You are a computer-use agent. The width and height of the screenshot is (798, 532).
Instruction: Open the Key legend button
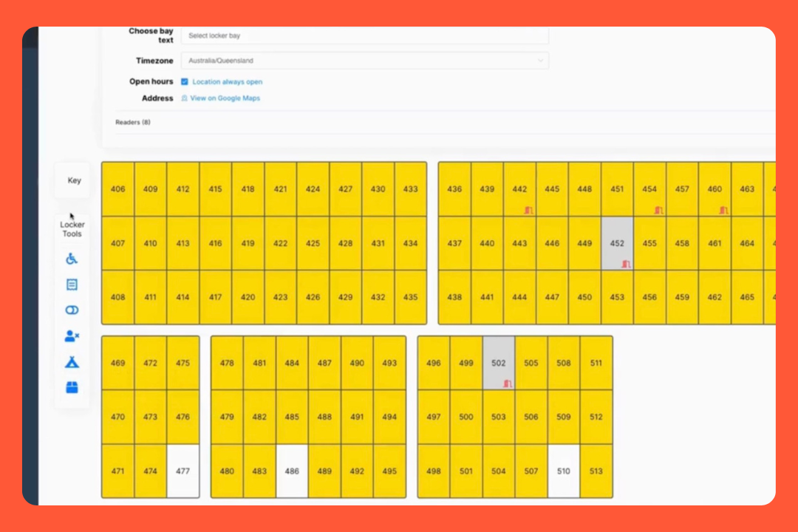click(x=72, y=180)
